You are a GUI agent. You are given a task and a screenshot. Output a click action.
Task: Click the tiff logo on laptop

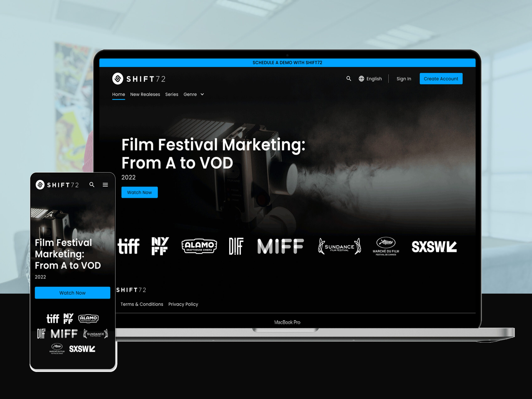pos(129,246)
